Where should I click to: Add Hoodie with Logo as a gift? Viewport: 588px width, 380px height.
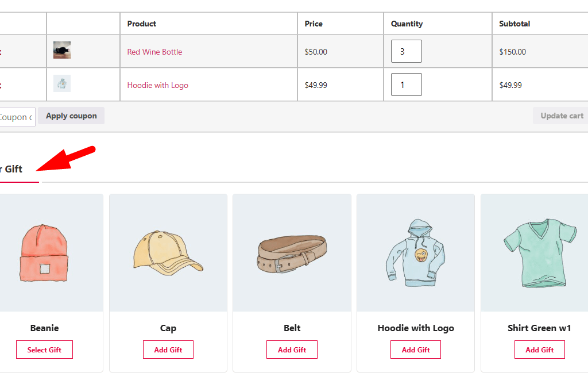(416, 350)
